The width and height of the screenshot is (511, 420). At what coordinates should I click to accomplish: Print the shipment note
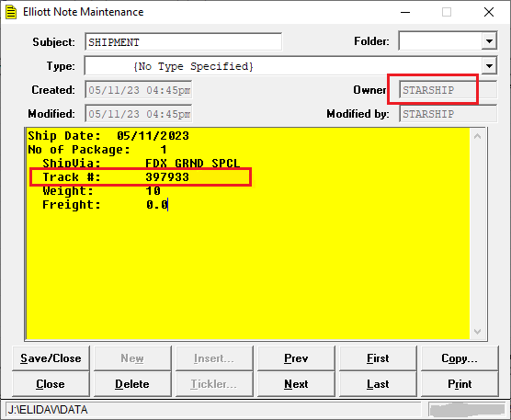pos(460,384)
